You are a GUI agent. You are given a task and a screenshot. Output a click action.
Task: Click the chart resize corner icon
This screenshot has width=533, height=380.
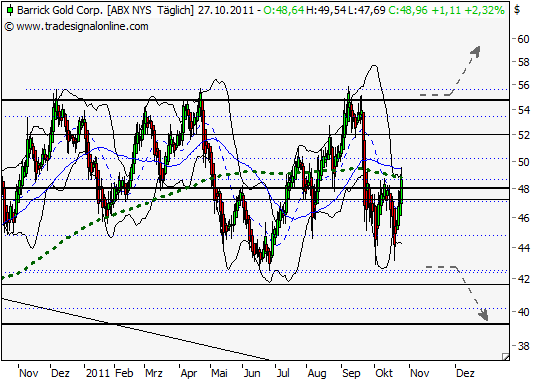tap(505, 357)
